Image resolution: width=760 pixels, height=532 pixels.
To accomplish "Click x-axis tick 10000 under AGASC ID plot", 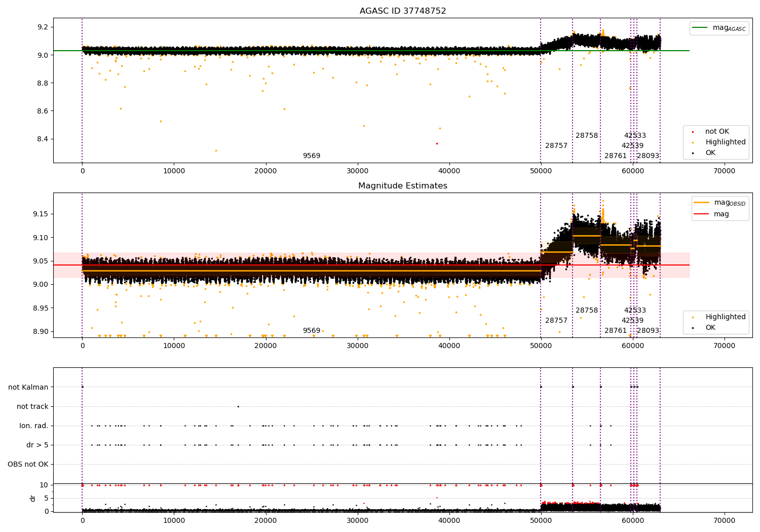I will [x=174, y=171].
